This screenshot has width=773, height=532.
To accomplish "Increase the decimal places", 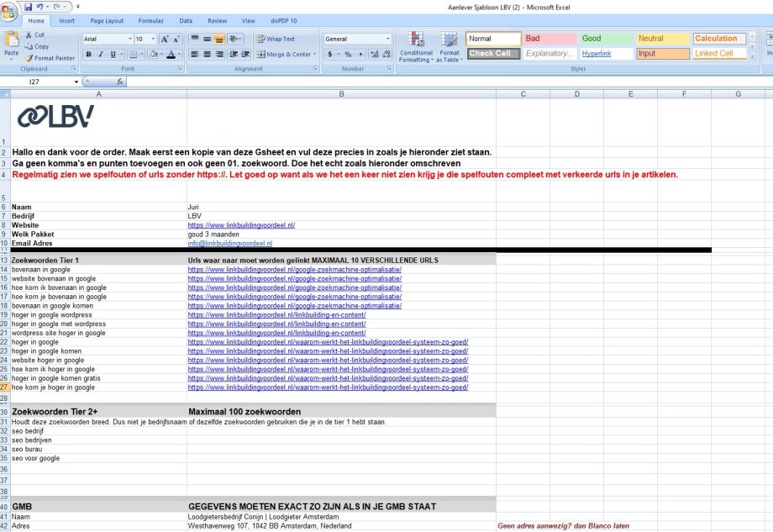I will pos(375,55).
